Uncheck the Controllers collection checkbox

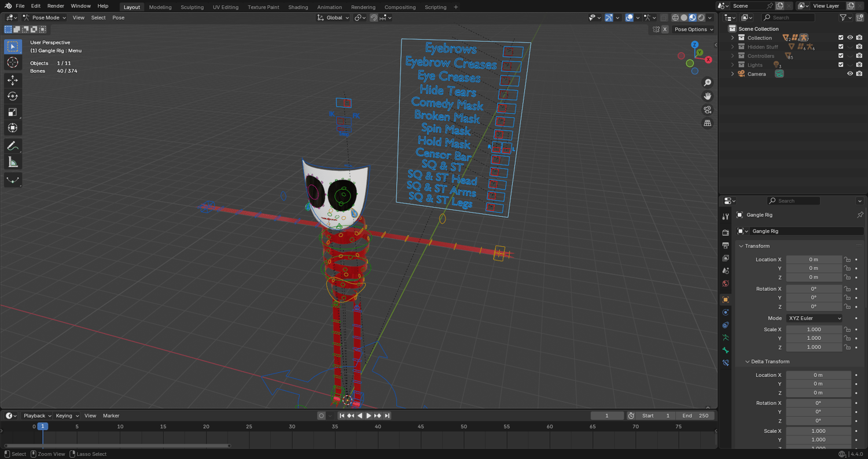click(841, 56)
